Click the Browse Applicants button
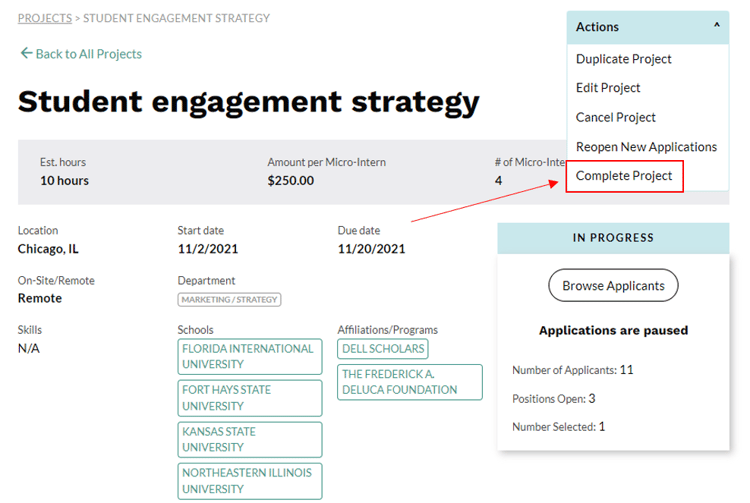Viewport: 750px width, 503px height. (613, 285)
